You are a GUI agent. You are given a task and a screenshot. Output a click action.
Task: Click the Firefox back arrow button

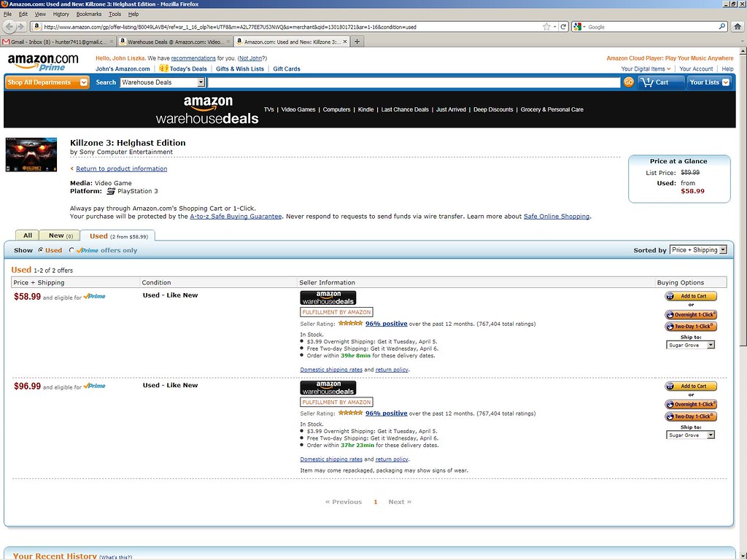click(9, 27)
